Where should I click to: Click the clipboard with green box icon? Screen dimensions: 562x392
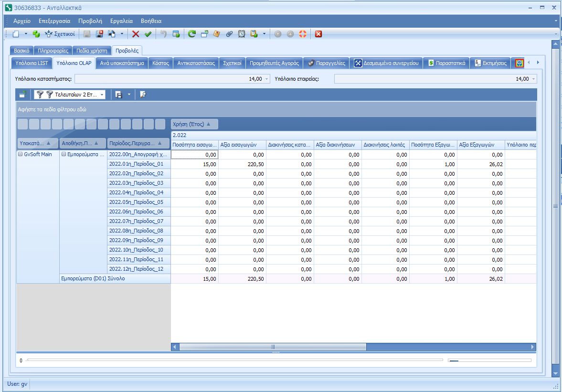(254, 34)
